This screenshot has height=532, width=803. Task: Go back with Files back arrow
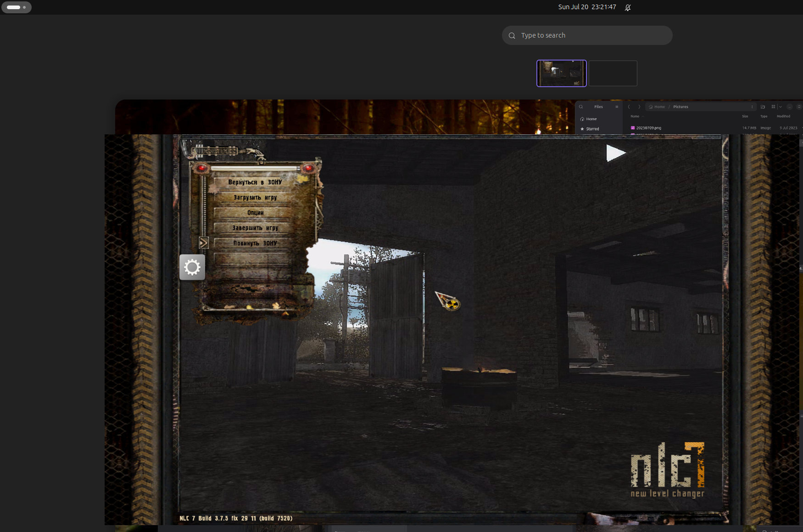(629, 107)
